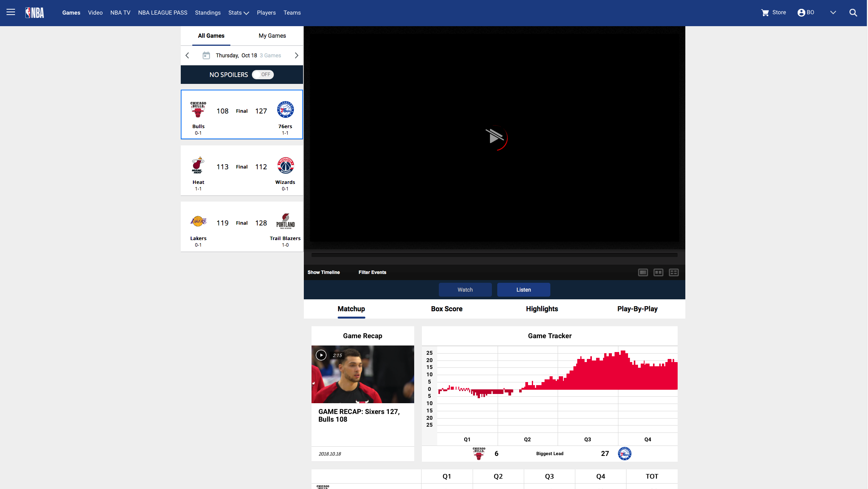
Task: Click the 2018.10.18 recap date
Action: [x=330, y=454]
